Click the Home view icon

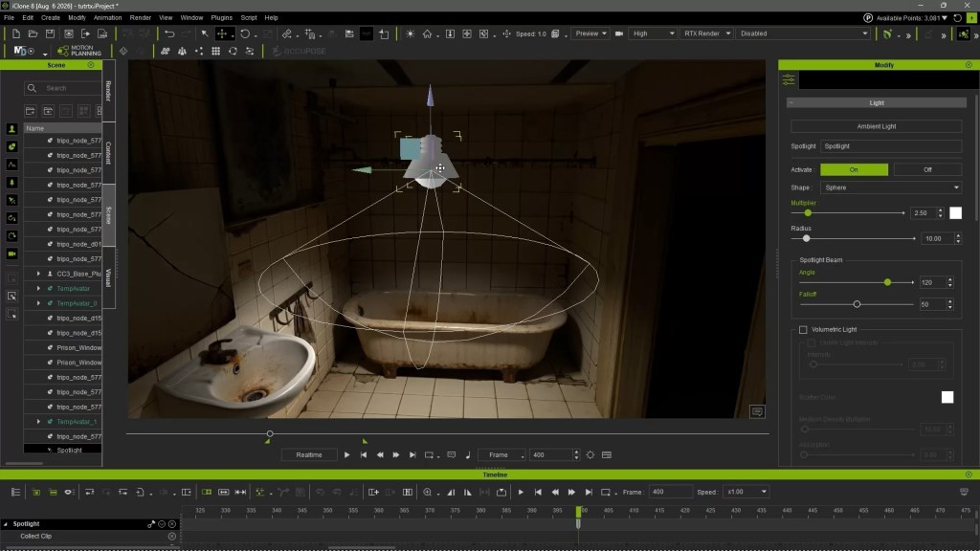pos(428,33)
